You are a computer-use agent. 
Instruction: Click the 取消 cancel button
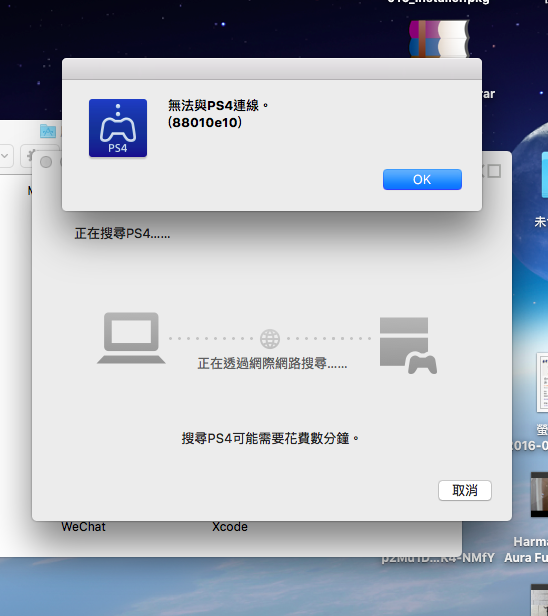pos(465,490)
